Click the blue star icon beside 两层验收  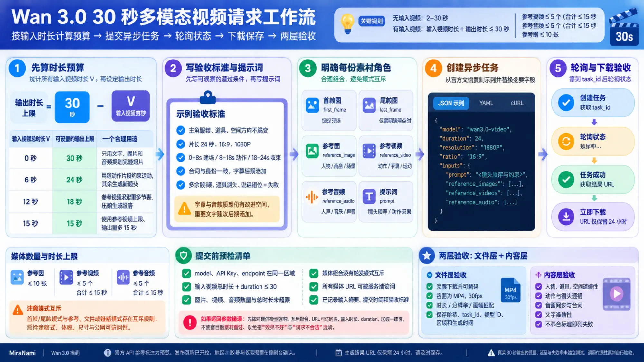click(427, 255)
